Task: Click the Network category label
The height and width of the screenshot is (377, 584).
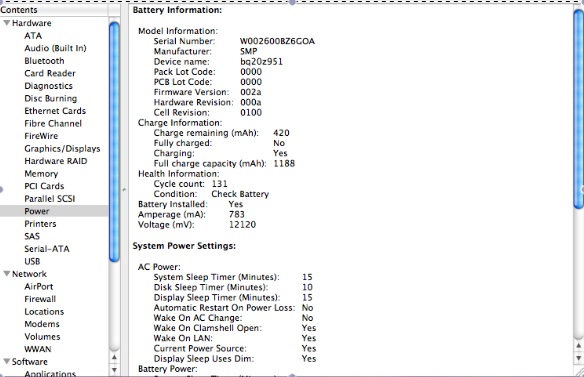Action: (x=29, y=274)
